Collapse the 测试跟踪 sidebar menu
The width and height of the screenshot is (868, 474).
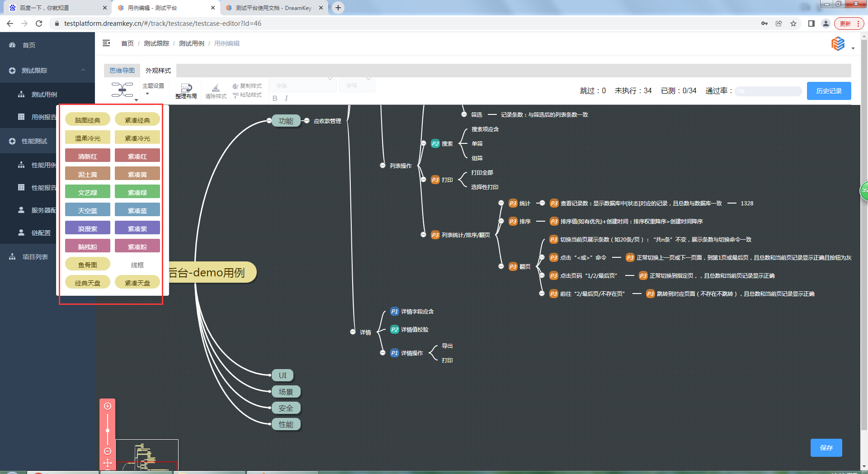83,70
